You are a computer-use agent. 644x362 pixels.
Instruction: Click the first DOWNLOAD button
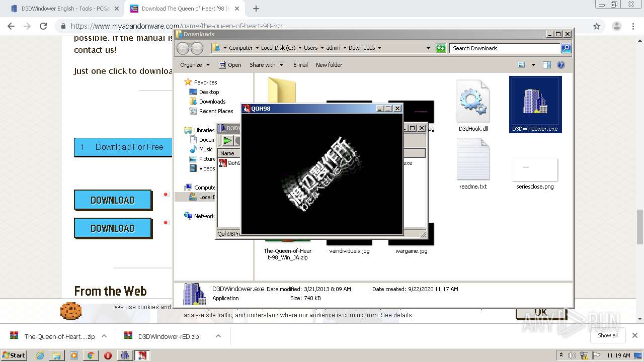coord(113,200)
